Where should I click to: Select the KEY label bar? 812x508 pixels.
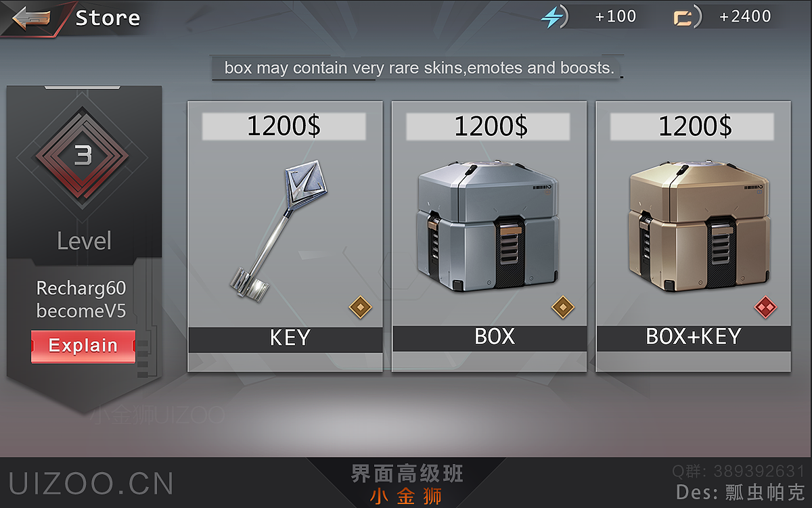pos(285,339)
